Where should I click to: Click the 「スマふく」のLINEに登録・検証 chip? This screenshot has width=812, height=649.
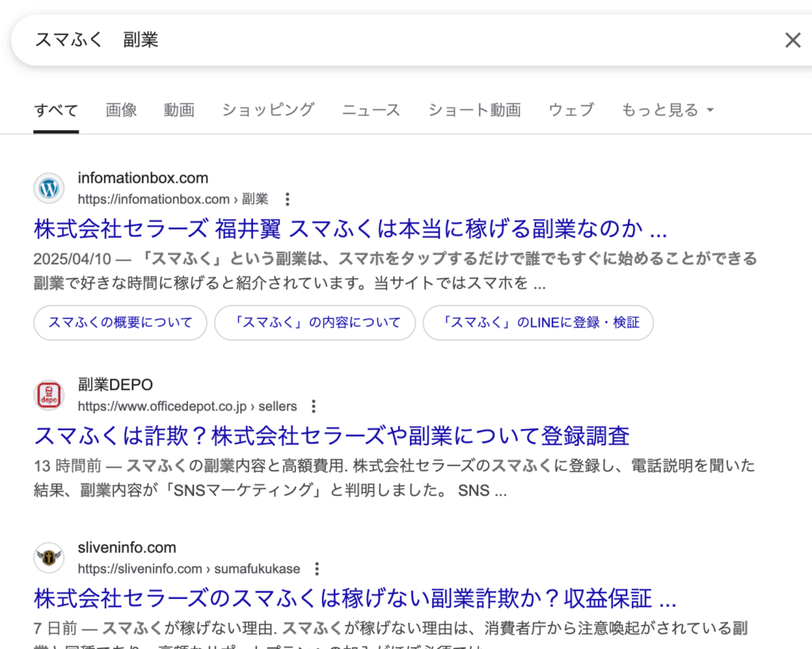click(x=538, y=323)
